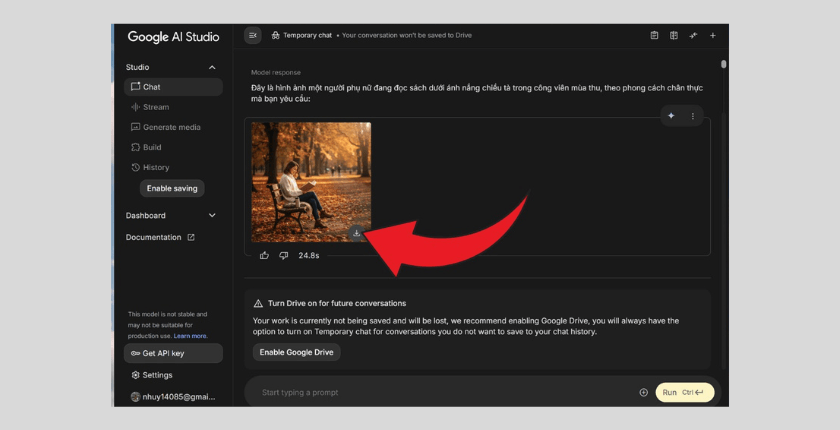This screenshot has height=430, width=840.
Task: Click the Enable Google Drive button
Action: (296, 352)
